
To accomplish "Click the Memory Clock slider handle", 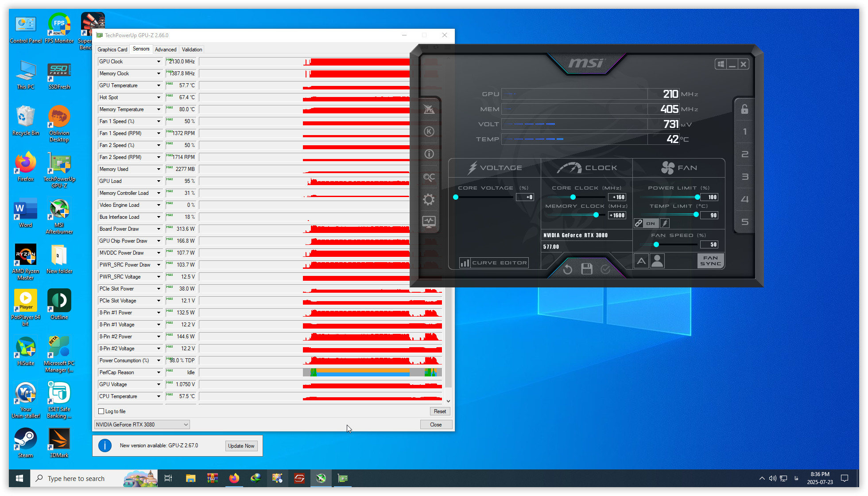I will (596, 215).
